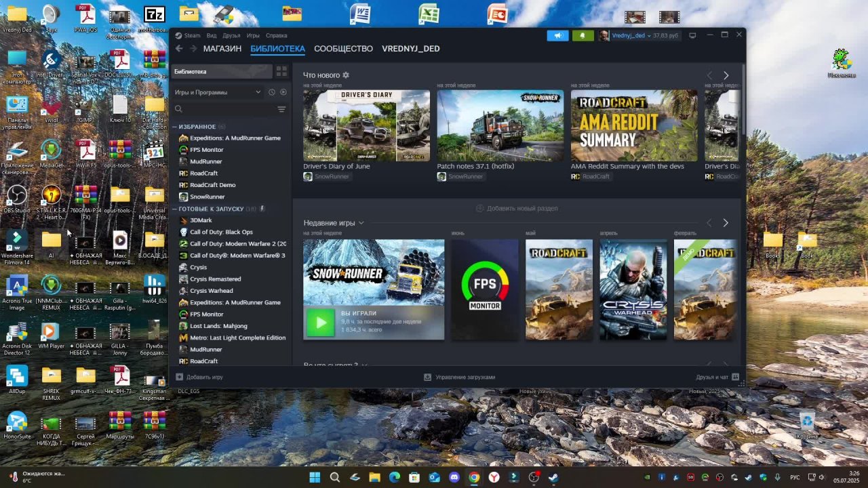This screenshot has width=868, height=488.
Task: Open the Игры menu
Action: pyautogui.click(x=253, y=35)
